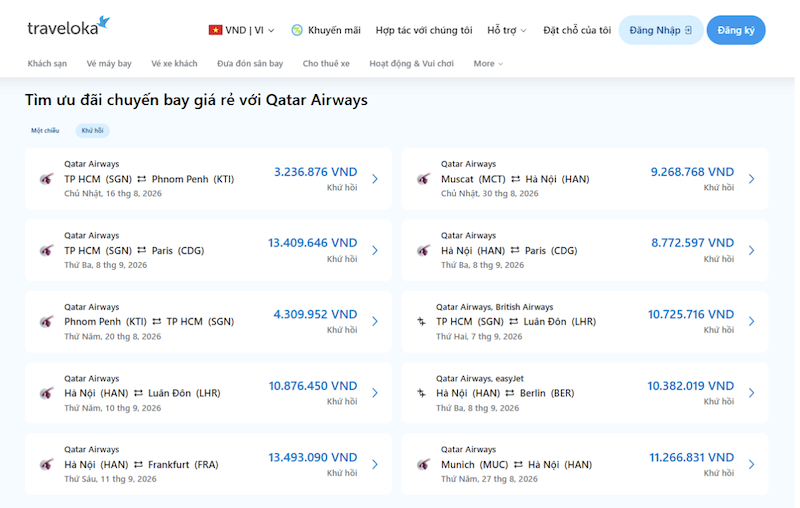Go to Cho thuê xe car rental tab
Viewport: 800px width, 508px height.
(x=326, y=64)
